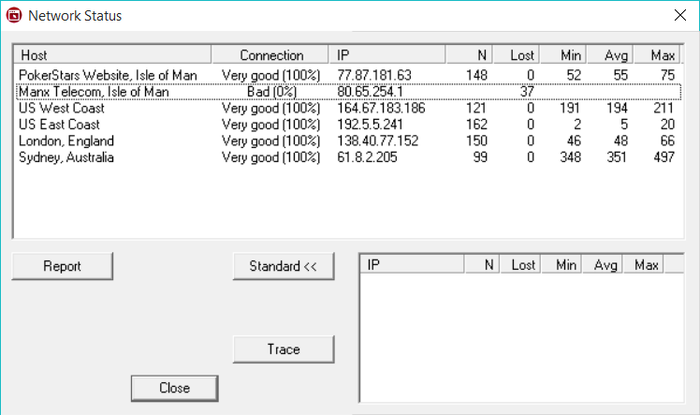
Task: Click the Lost header in trace panel
Action: [521, 265]
